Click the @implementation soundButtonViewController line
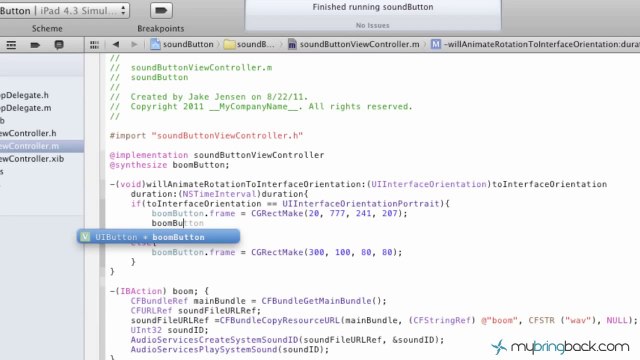Viewport: 640px width, 360px height. 217,155
